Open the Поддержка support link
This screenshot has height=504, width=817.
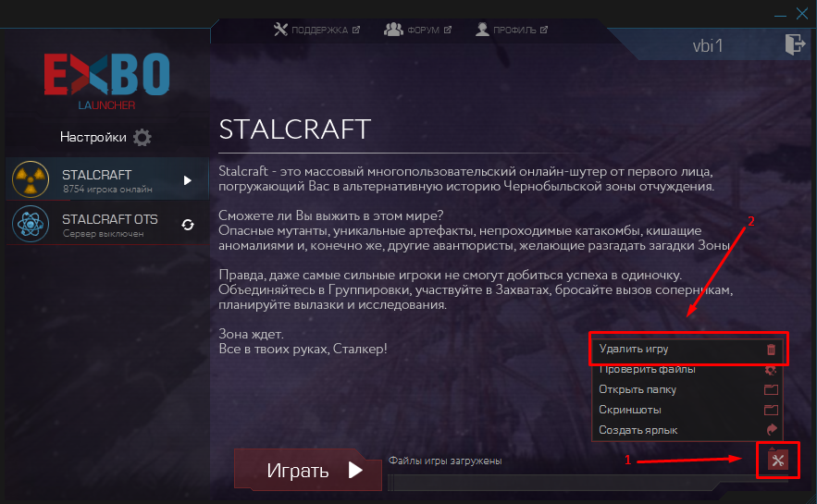[x=316, y=30]
